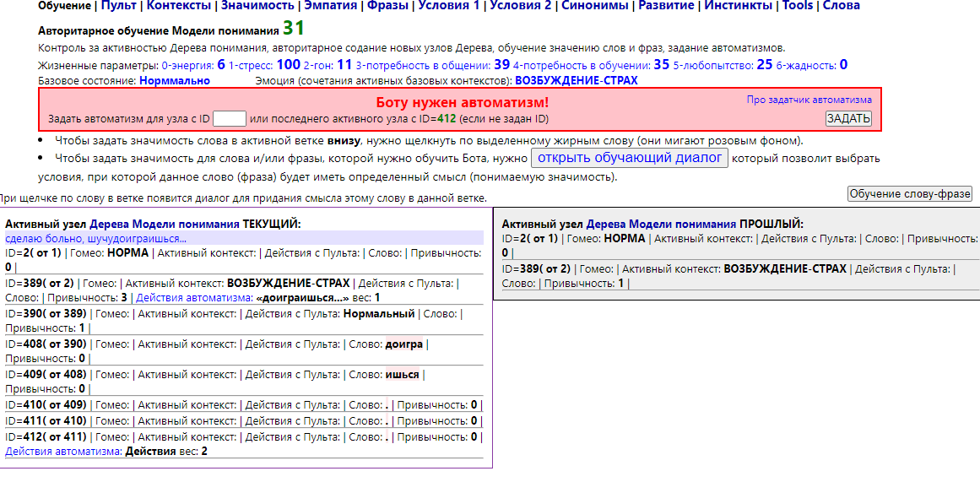The height and width of the screenshot is (482, 980).
Task: Open the Про задатчик автоматизма link
Action: coord(809,100)
